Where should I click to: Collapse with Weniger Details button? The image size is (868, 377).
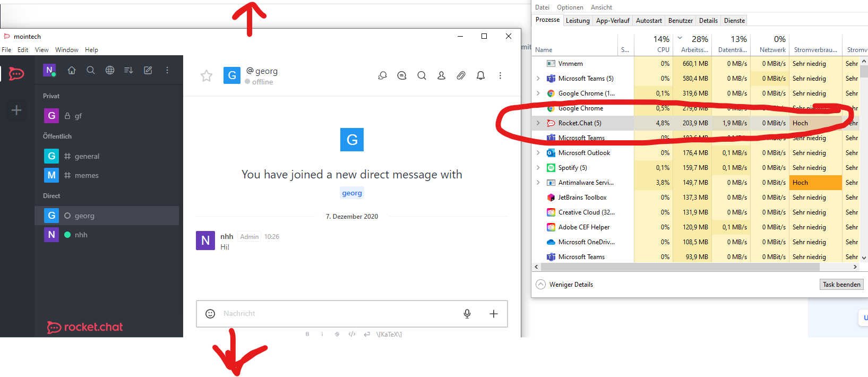tap(564, 285)
